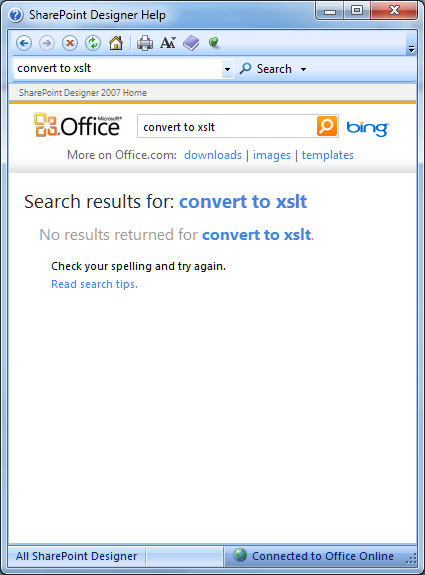Open the images link

(272, 155)
